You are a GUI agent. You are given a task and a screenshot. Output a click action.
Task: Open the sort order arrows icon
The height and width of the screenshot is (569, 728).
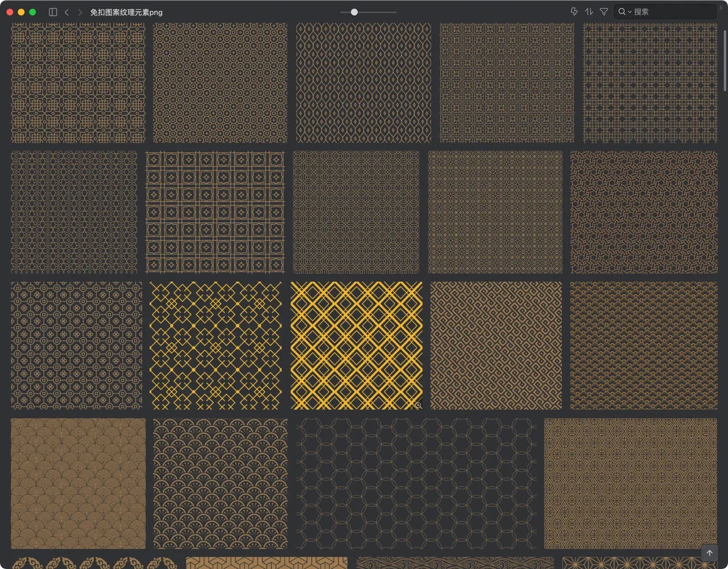589,11
